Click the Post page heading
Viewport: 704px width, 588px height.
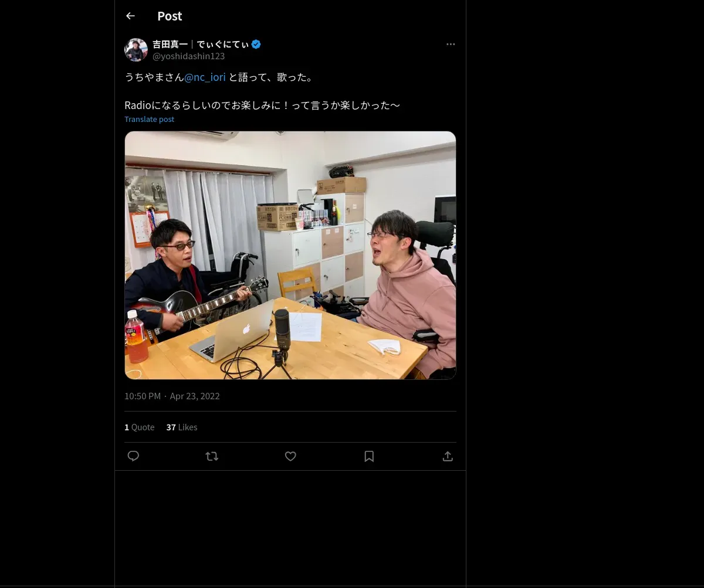coord(170,16)
